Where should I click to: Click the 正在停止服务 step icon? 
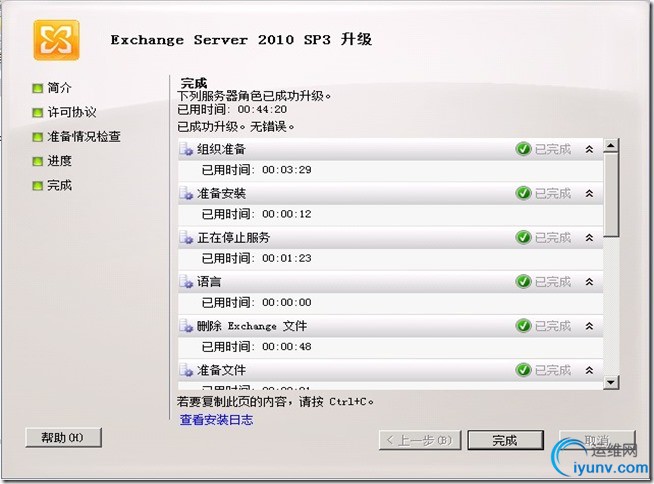point(186,237)
